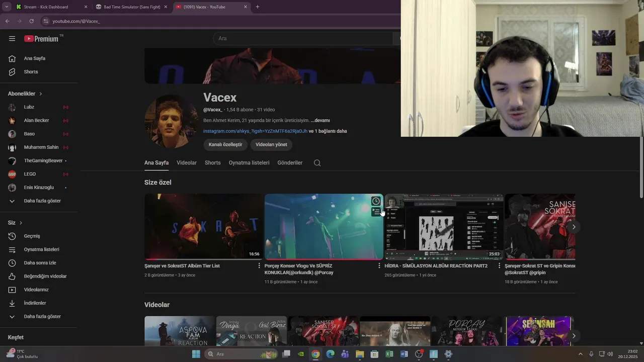
Task: Open Excel from the taskbar
Action: click(x=389, y=354)
